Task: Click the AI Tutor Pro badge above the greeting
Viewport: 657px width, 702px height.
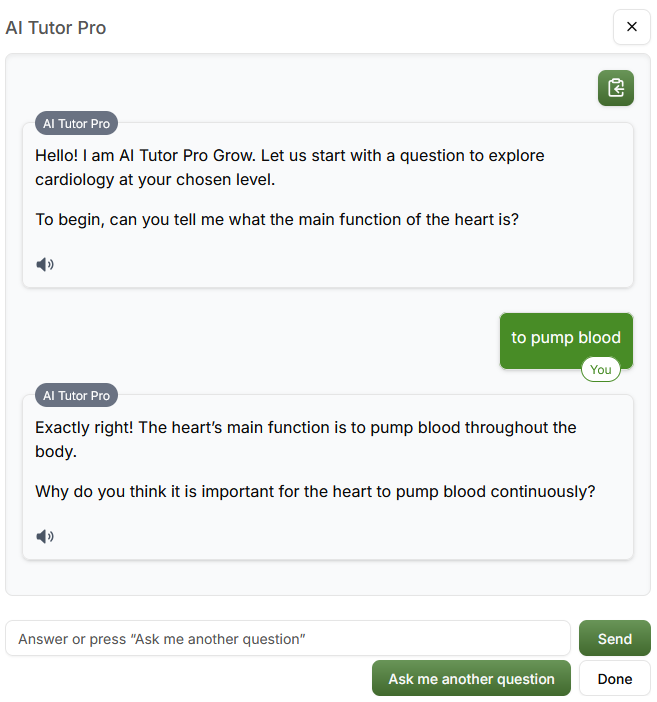Action: tap(76, 124)
